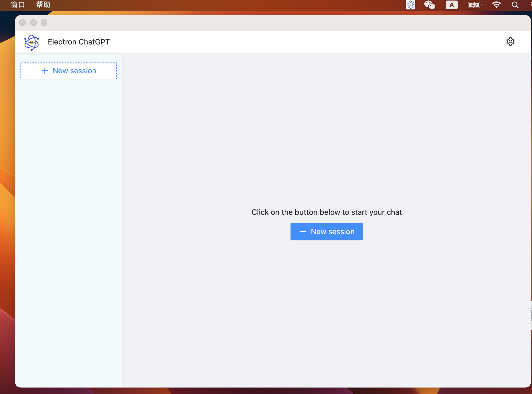Image resolution: width=532 pixels, height=394 pixels.
Task: Click the Electron ChatGPT title text
Action: pyautogui.click(x=79, y=42)
